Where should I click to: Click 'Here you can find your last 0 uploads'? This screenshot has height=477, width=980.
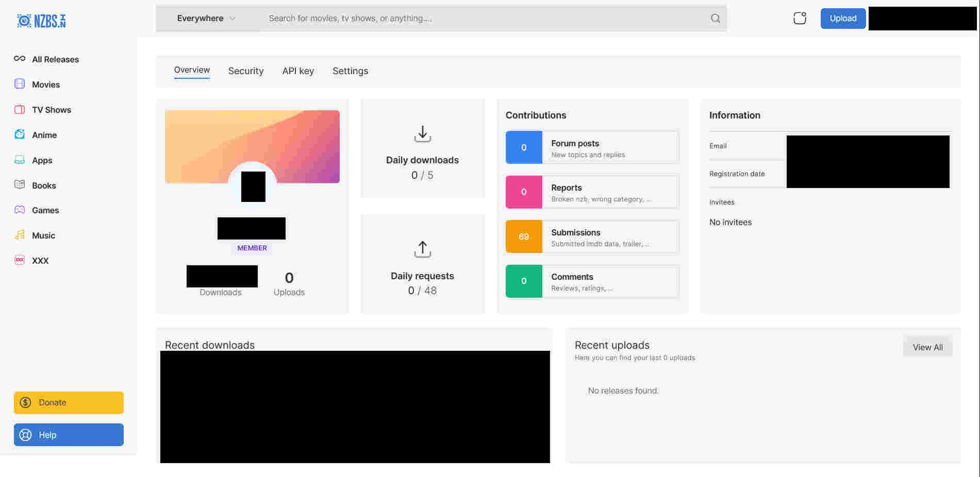[x=635, y=357]
